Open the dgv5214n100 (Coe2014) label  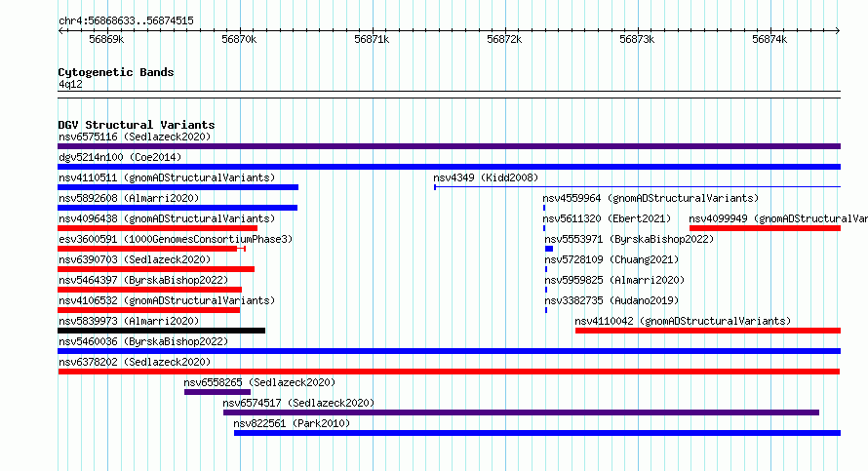pyautogui.click(x=120, y=157)
